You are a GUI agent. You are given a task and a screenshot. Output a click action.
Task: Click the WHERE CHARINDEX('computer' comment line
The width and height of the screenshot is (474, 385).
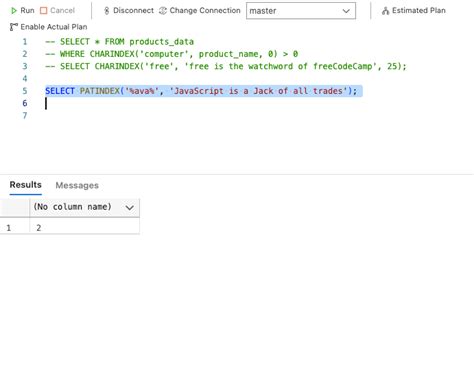[x=172, y=54]
